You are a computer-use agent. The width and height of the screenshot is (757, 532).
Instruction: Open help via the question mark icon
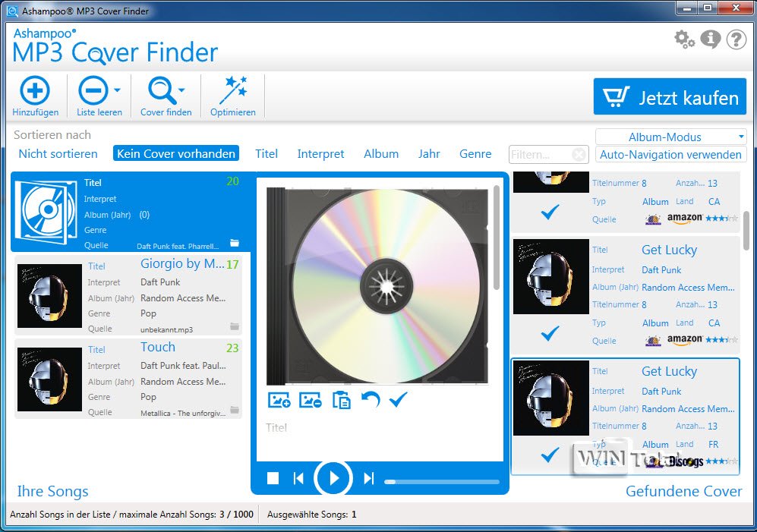click(736, 39)
